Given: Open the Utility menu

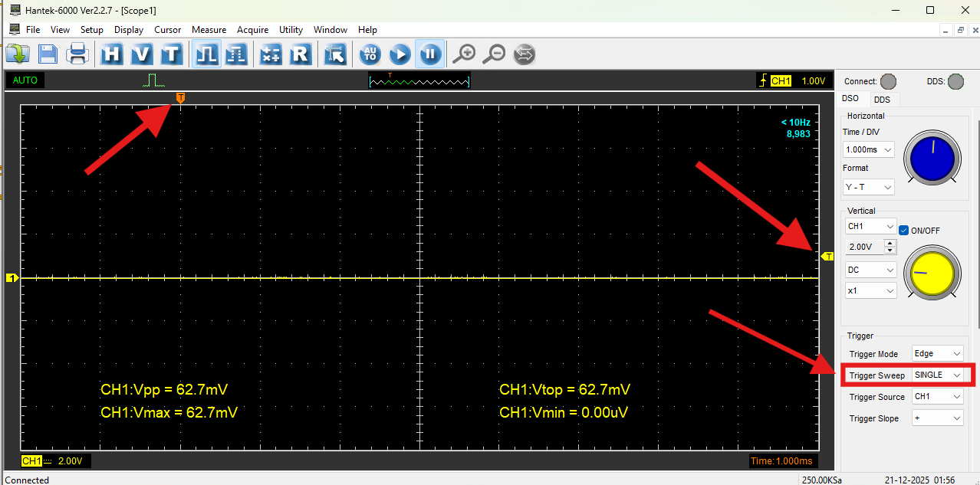Looking at the screenshot, I should [x=291, y=30].
